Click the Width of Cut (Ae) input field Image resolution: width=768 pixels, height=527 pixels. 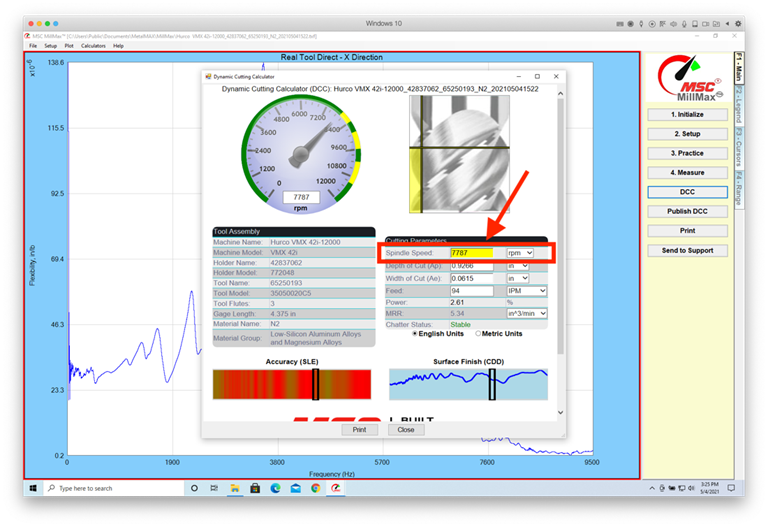click(471, 278)
